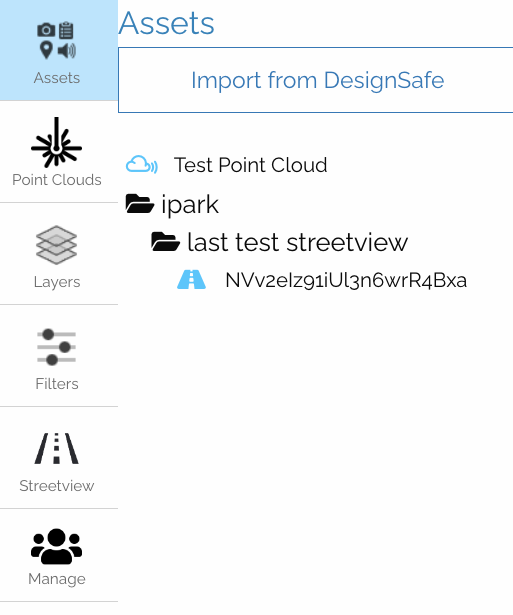Open the Layers stack icon

(x=56, y=245)
